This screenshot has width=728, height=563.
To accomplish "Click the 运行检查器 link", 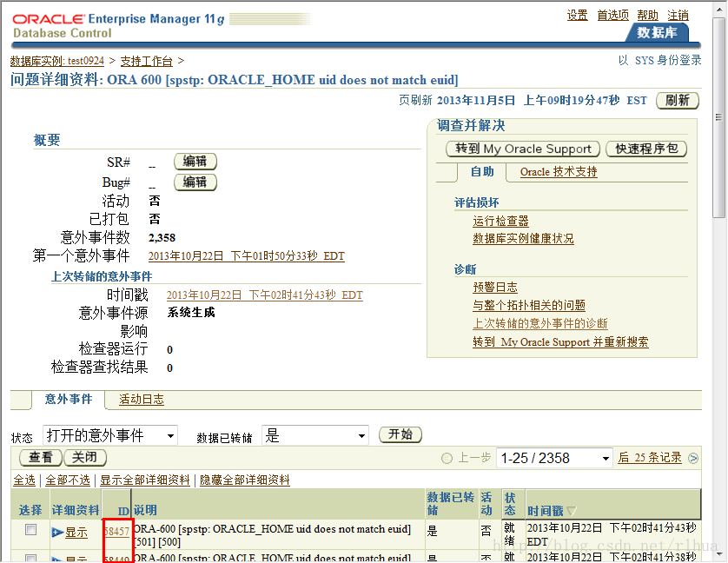I will point(500,221).
